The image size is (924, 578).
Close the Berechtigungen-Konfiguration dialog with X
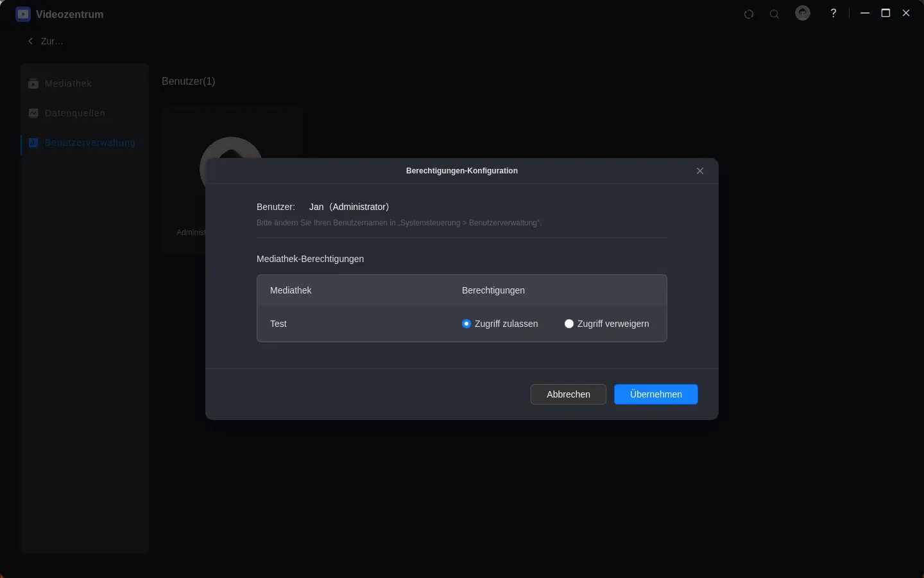pos(700,171)
